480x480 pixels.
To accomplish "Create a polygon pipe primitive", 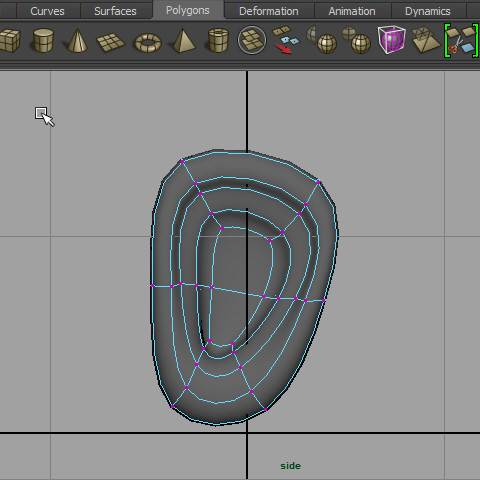I will (x=218, y=41).
